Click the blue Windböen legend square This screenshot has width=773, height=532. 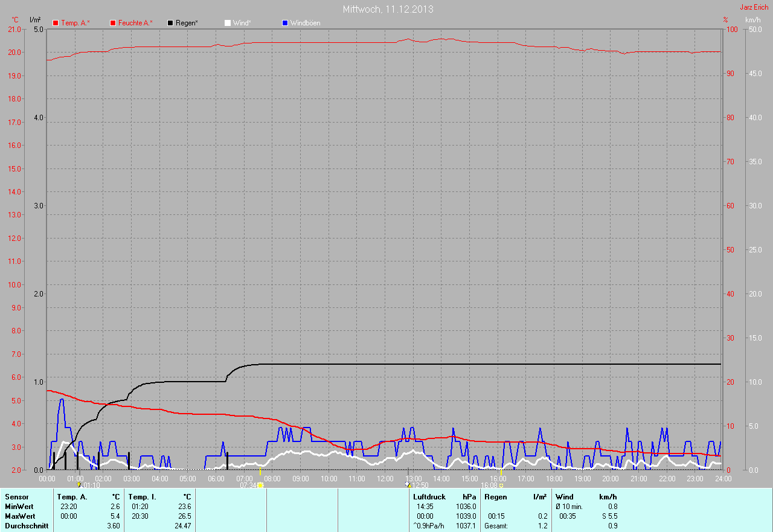click(x=285, y=23)
